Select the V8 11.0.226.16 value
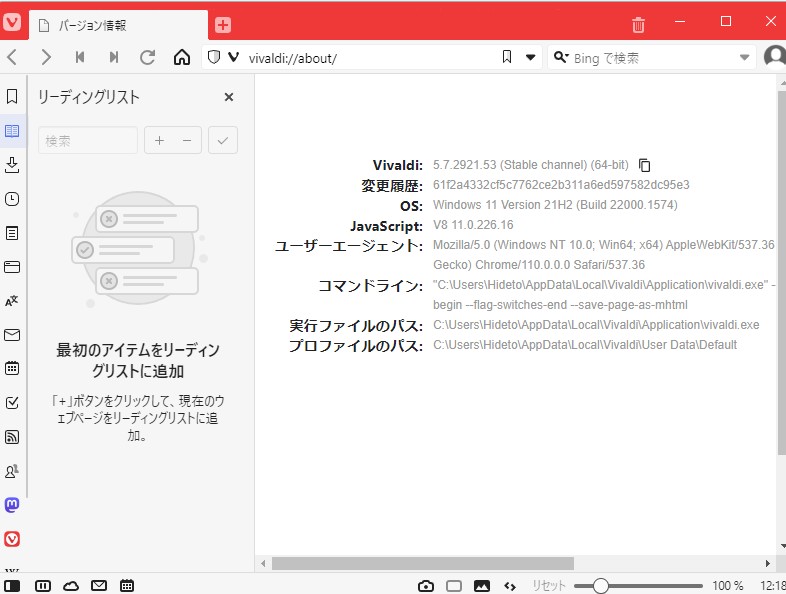Viewport: 786px width, 594px height. (x=473, y=225)
